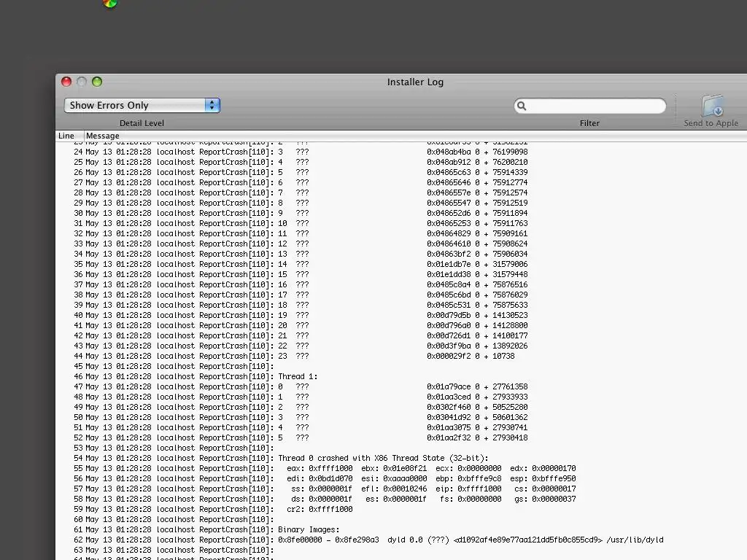This screenshot has width=747, height=560.
Task: Select the Thread 0 crashed log line 54
Action: pyautogui.click(x=401, y=458)
